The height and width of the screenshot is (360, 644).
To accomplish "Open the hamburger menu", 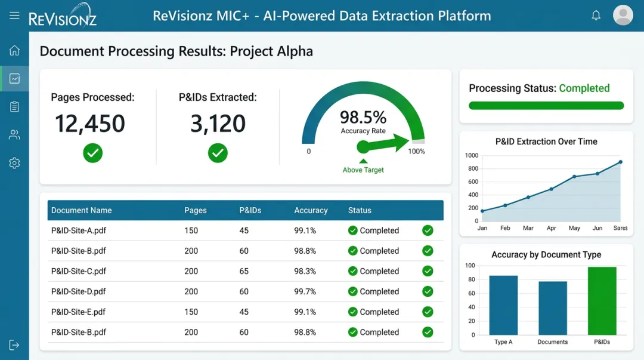I will tap(14, 16).
